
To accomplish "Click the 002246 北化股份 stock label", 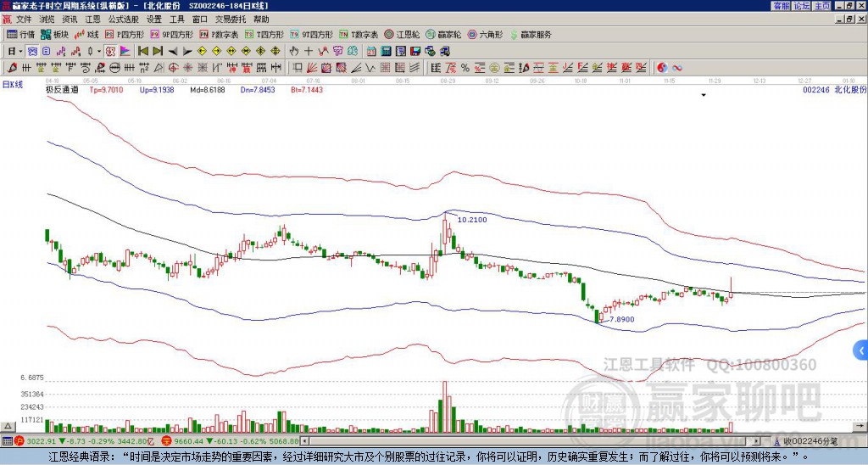I will pos(834,89).
